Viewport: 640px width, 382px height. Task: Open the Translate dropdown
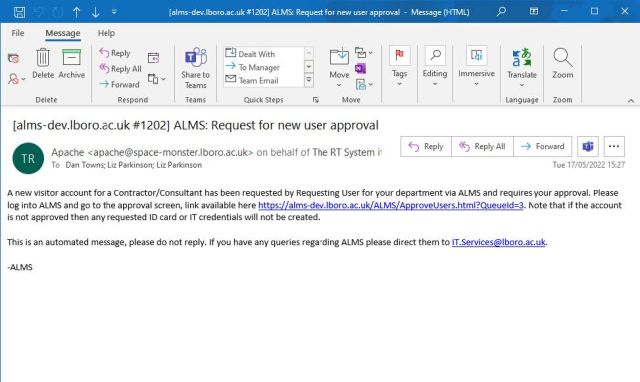point(522,68)
